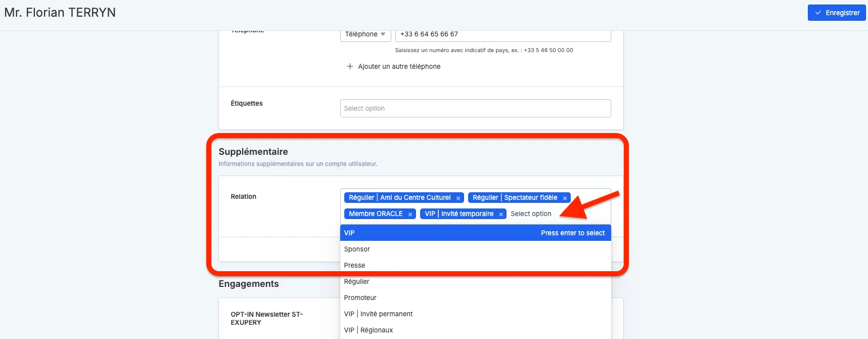Pick the "Régulier" relation option

pyautogui.click(x=475, y=281)
